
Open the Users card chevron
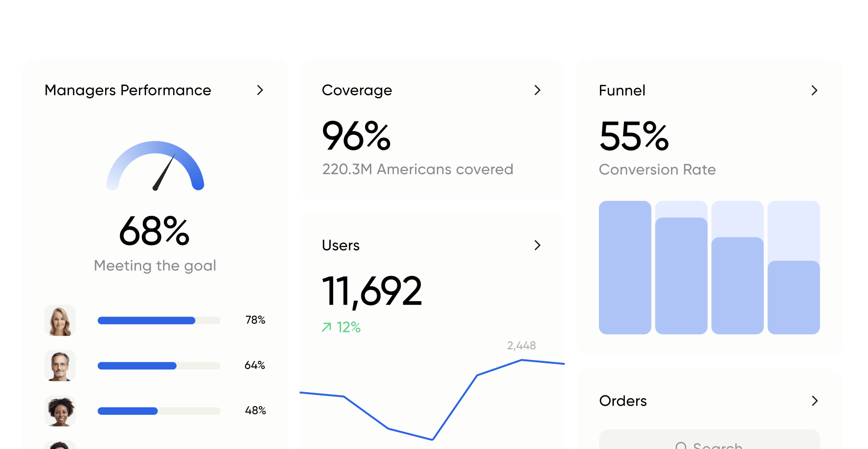click(537, 245)
